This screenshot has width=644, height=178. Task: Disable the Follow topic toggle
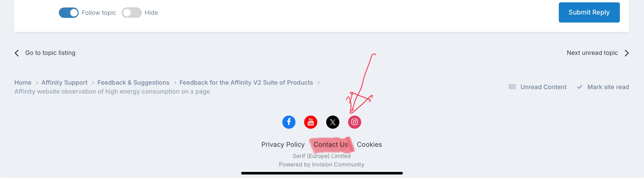click(68, 13)
